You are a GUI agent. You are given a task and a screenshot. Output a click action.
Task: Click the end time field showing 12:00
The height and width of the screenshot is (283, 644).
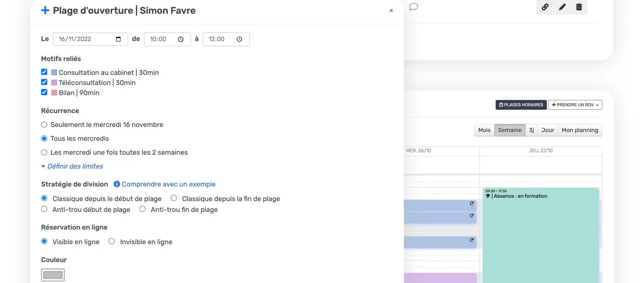point(226,39)
